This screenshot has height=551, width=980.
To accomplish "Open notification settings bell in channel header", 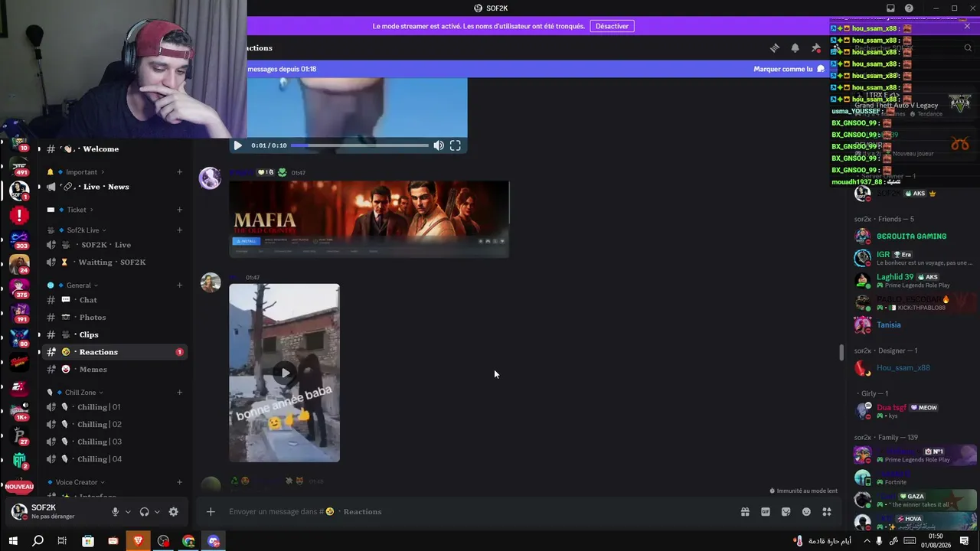I will tap(795, 47).
